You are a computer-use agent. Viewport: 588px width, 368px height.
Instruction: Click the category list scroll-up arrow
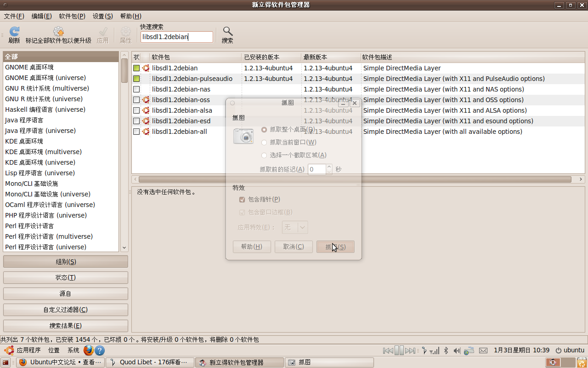[124, 55]
